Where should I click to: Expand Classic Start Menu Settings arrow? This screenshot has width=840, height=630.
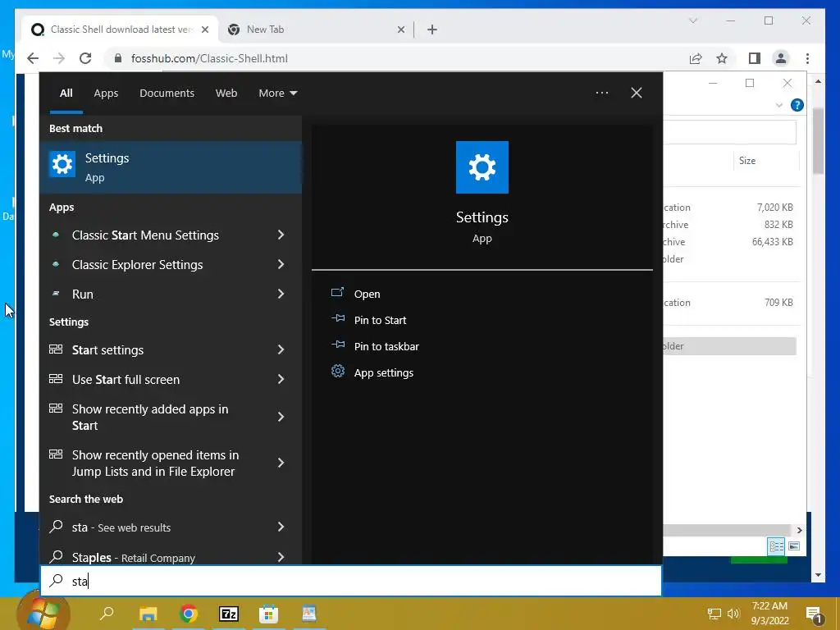(281, 235)
